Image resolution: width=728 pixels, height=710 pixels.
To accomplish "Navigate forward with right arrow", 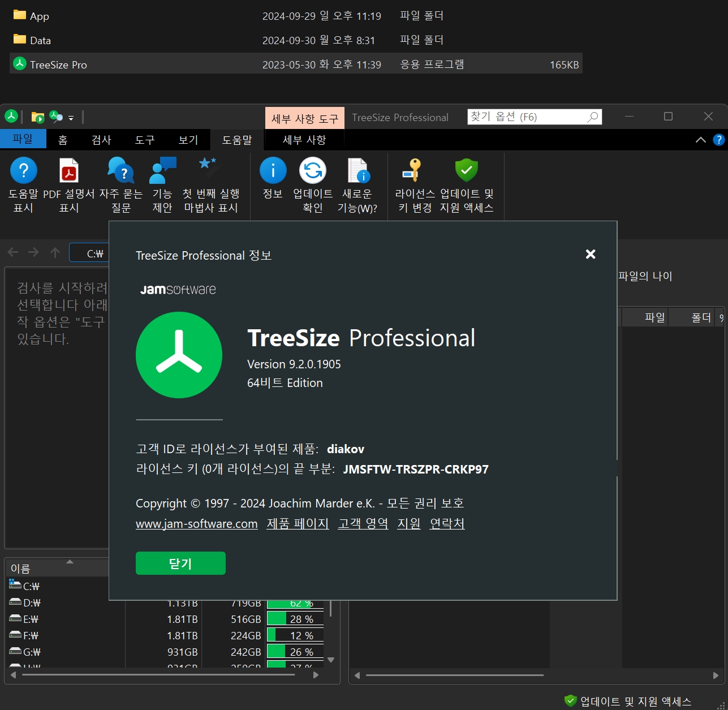I will [34, 252].
